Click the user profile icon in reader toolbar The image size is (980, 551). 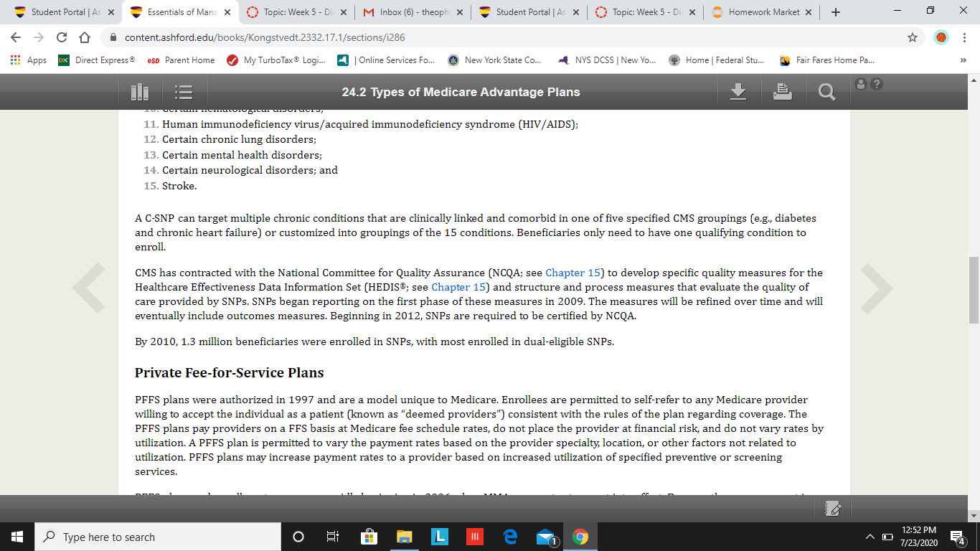(x=862, y=84)
